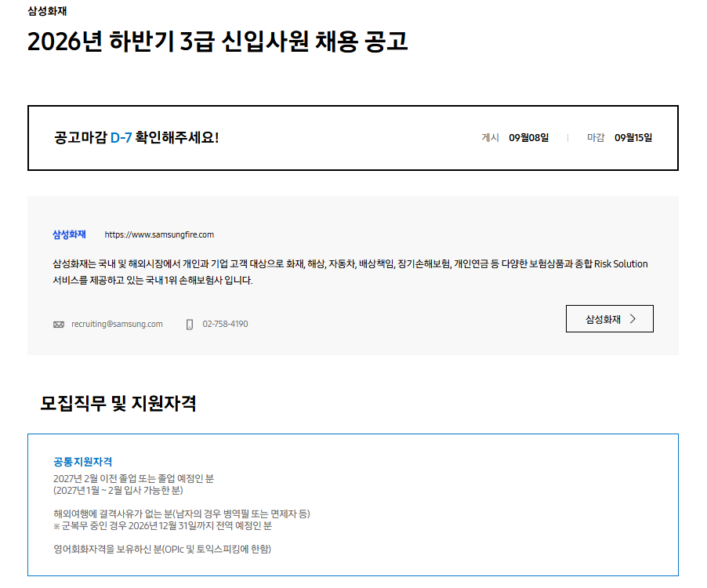Open the https://www.samsungfire.com link

pos(159,234)
